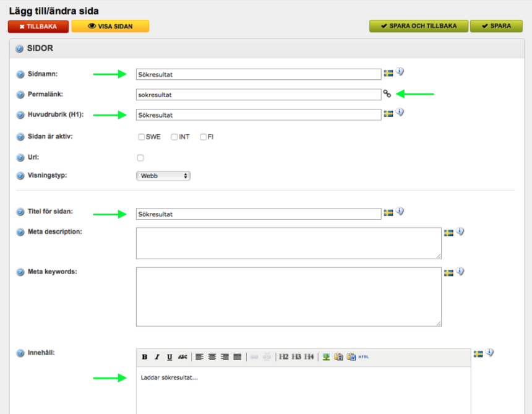Click the chain link icon beside Permalänk
532x414 pixels.
click(387, 94)
